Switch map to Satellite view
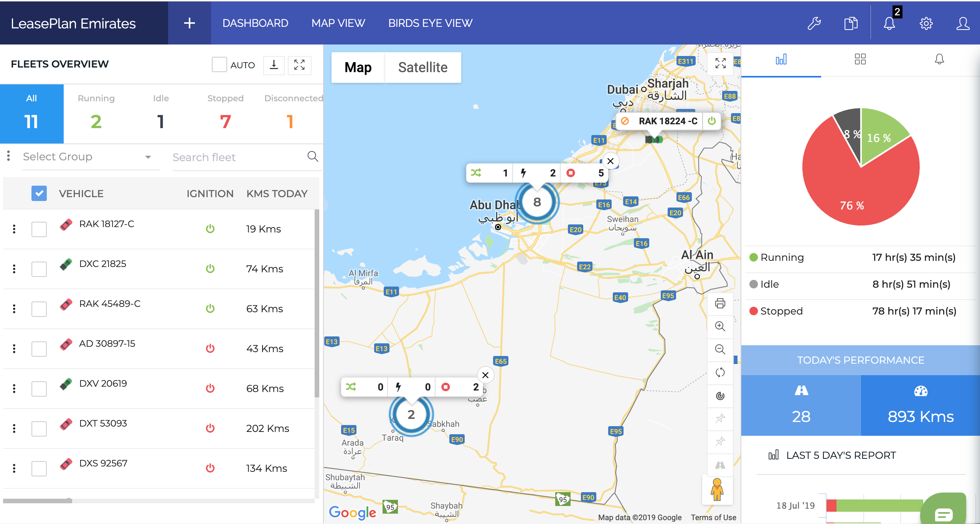The image size is (980, 524). click(x=423, y=68)
